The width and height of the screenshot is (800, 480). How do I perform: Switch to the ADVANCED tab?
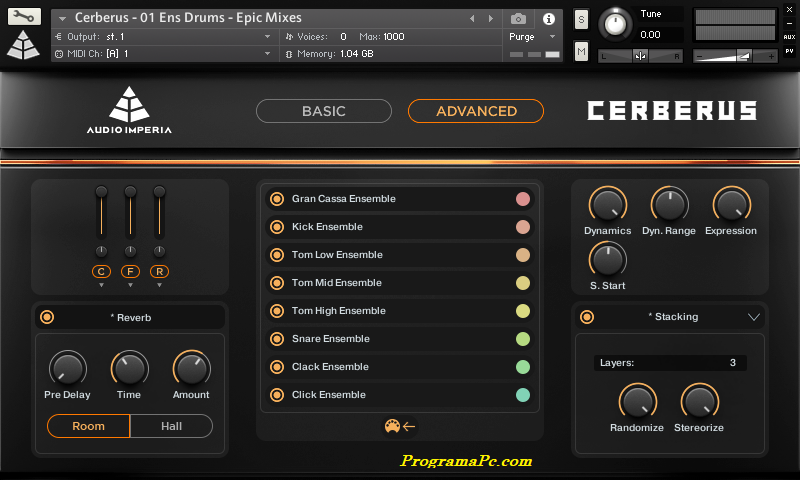pos(476,111)
